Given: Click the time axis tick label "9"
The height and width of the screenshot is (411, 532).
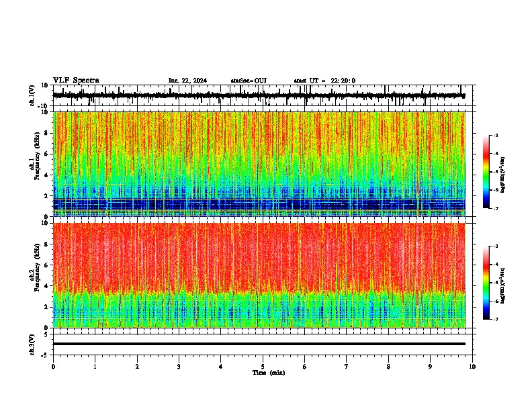Looking at the screenshot, I should tap(430, 367).
